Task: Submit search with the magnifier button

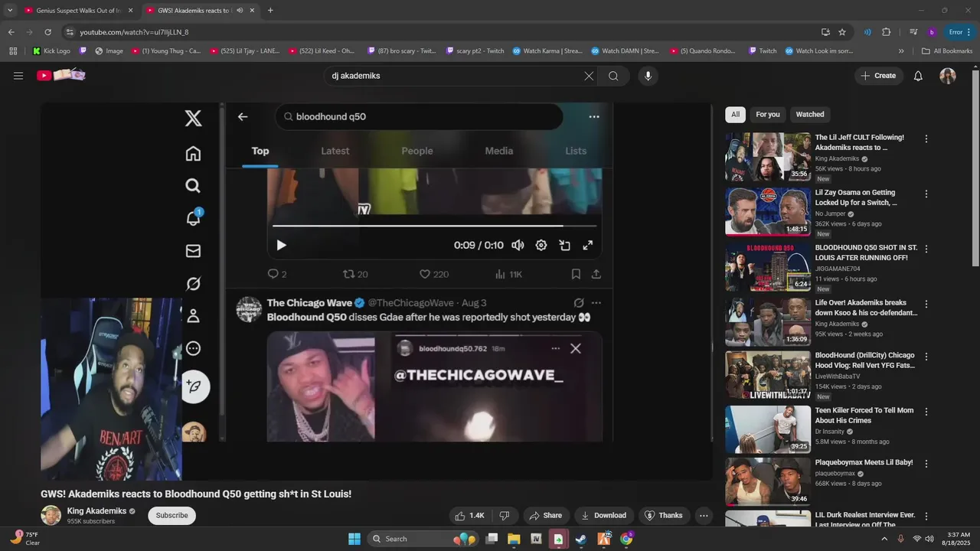Action: [613, 76]
